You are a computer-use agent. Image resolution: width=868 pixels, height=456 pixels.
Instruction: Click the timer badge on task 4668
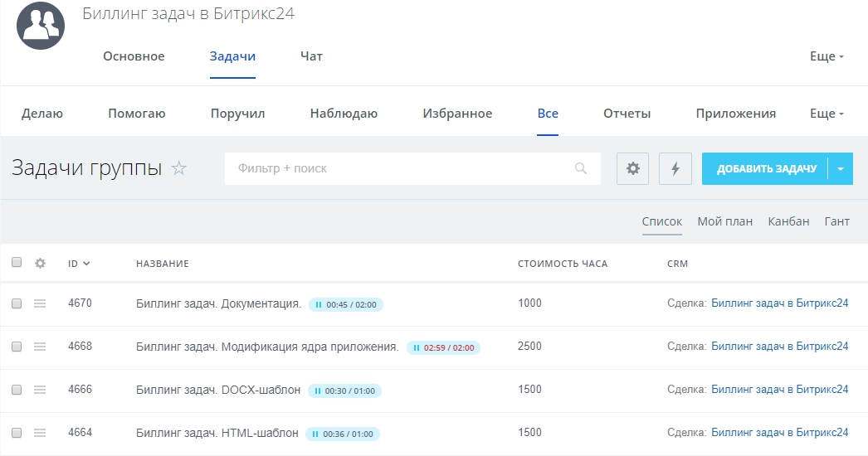point(443,347)
